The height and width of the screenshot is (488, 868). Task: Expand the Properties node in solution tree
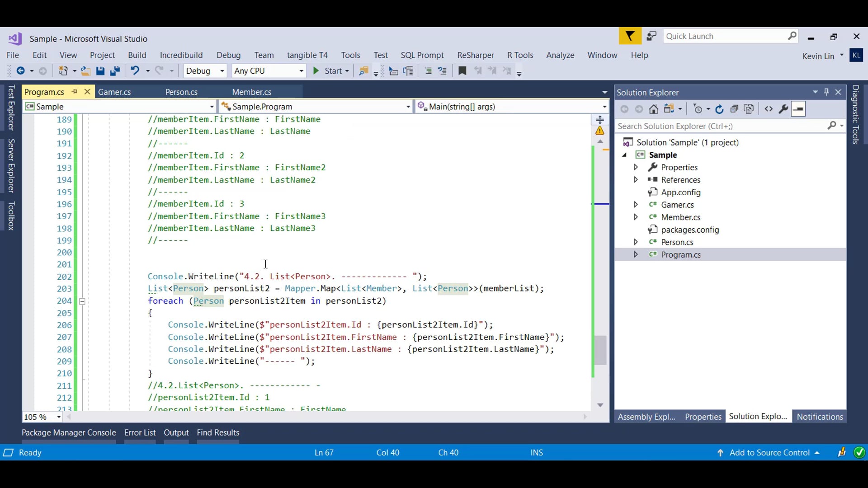pos(636,167)
